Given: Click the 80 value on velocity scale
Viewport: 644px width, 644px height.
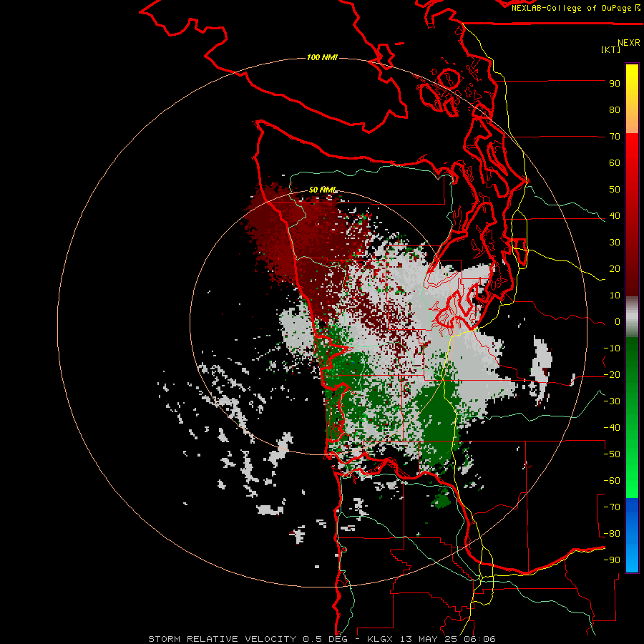Looking at the screenshot, I should click(615, 110).
